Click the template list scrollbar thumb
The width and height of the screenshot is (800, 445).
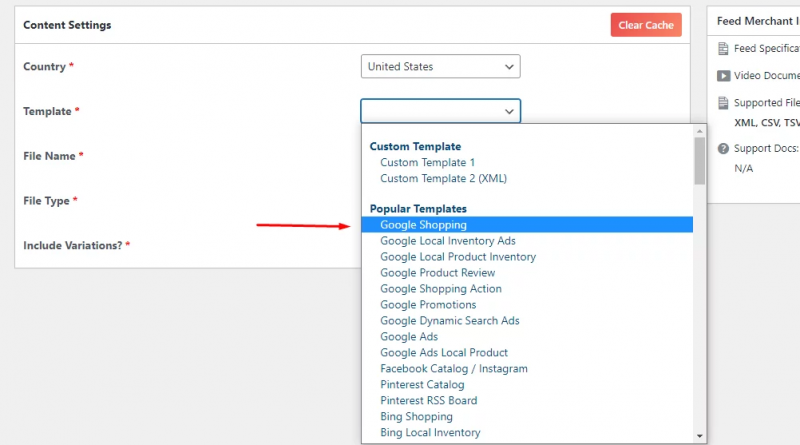700,160
